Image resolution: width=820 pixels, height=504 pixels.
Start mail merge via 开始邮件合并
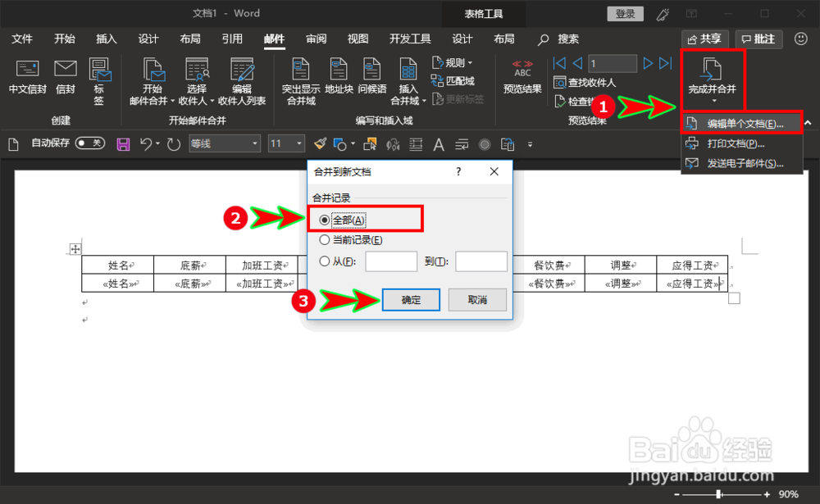coord(153,82)
